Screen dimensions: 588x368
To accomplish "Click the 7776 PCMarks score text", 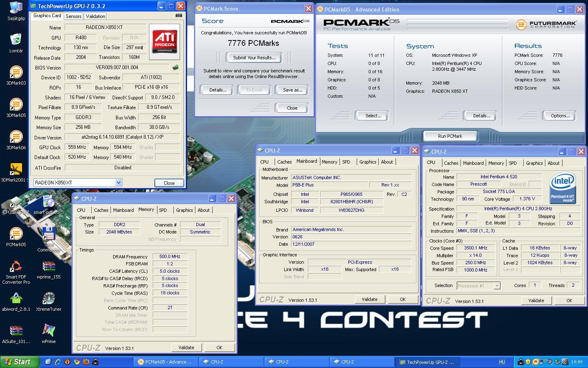I will point(254,43).
